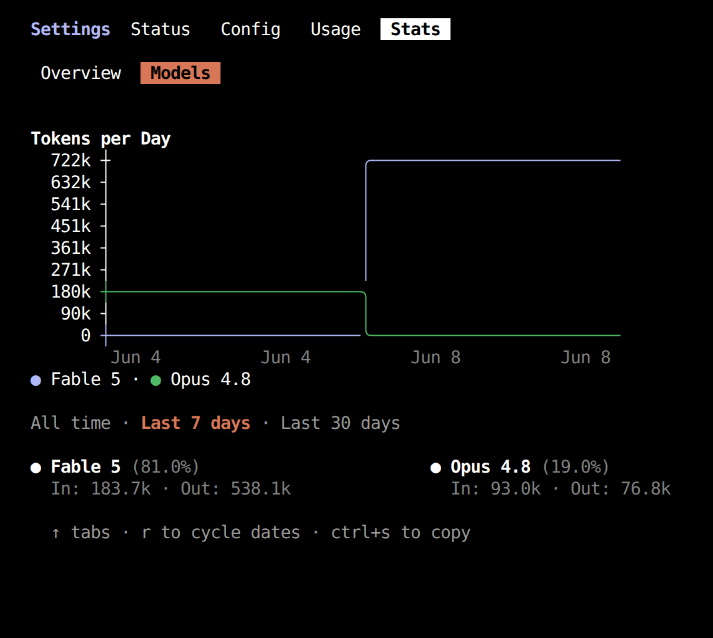Viewport: 713px width, 638px height.
Task: Click the Fable 5 (81.0%) summary heading
Action: [x=125, y=467]
